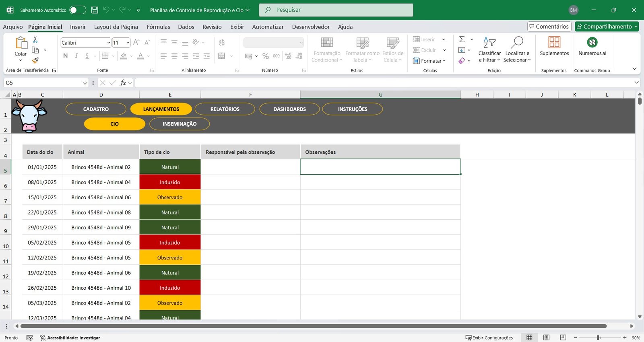The width and height of the screenshot is (644, 342).
Task: Expand the Name Box dropdown arrow
Action: pos(85,83)
